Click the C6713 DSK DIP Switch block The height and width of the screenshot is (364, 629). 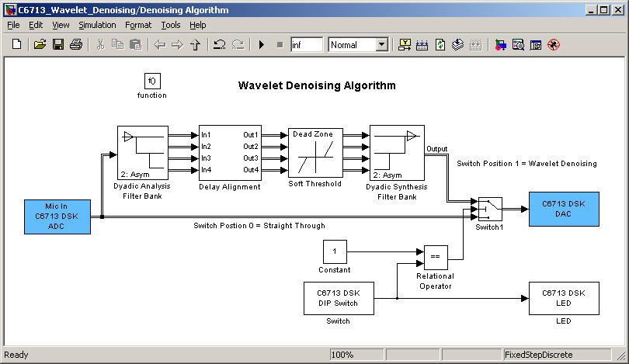click(338, 298)
